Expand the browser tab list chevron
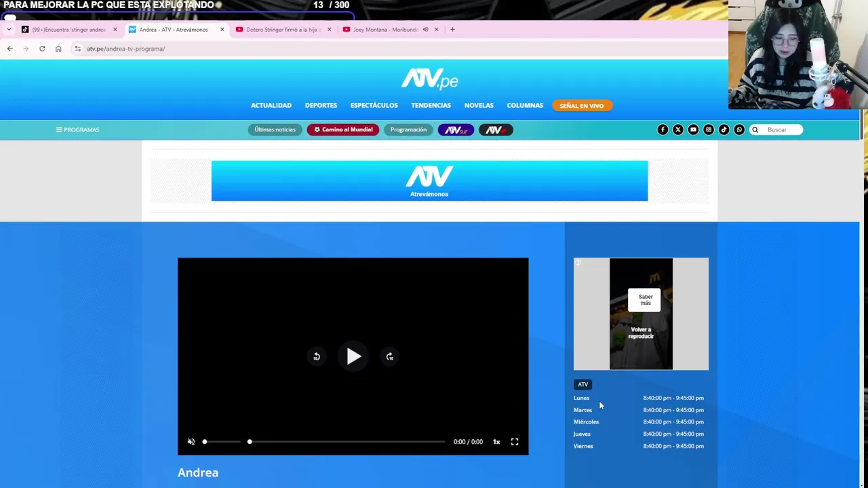 point(9,29)
